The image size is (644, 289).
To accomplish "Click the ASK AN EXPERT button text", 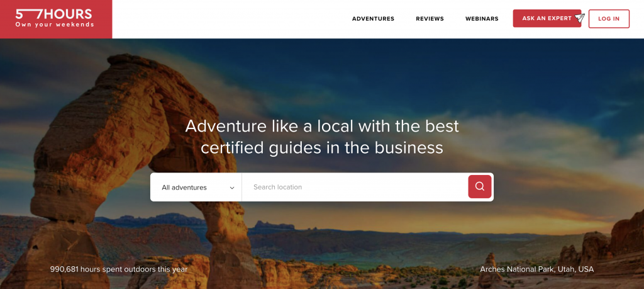I will click(x=547, y=18).
